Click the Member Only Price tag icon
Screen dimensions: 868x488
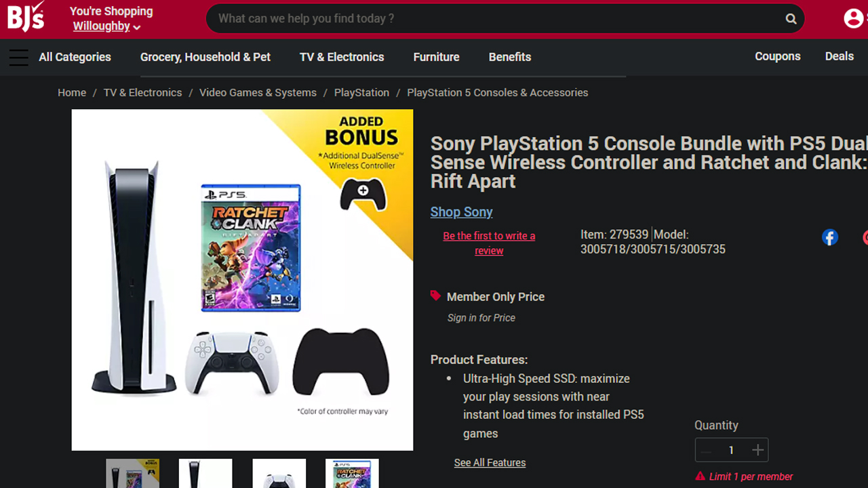click(435, 296)
